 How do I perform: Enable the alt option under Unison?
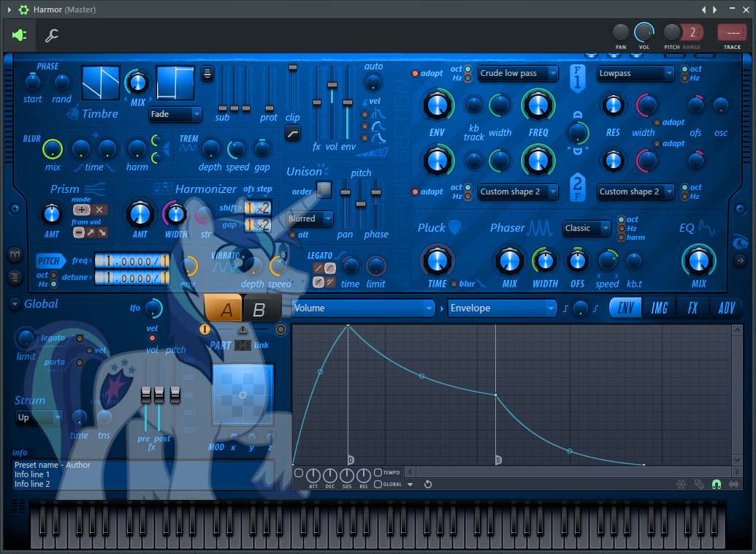coord(292,235)
